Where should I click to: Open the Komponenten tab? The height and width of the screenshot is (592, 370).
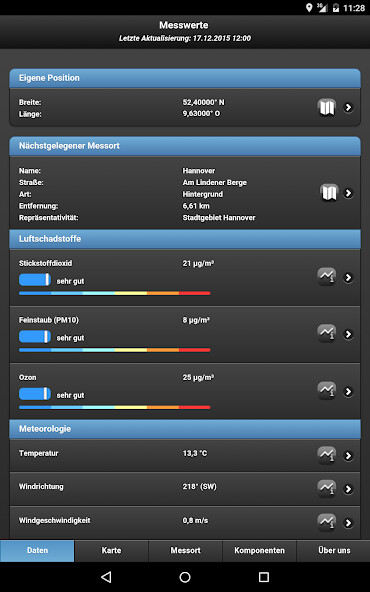click(259, 550)
